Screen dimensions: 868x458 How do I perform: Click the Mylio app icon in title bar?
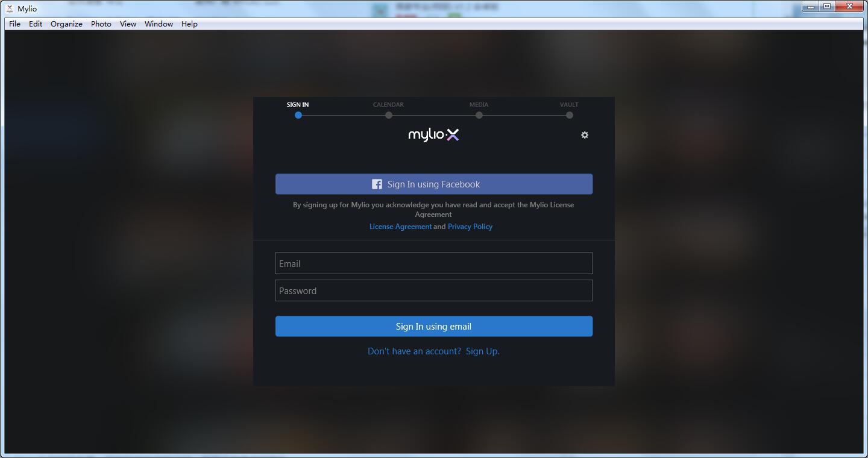coord(10,8)
